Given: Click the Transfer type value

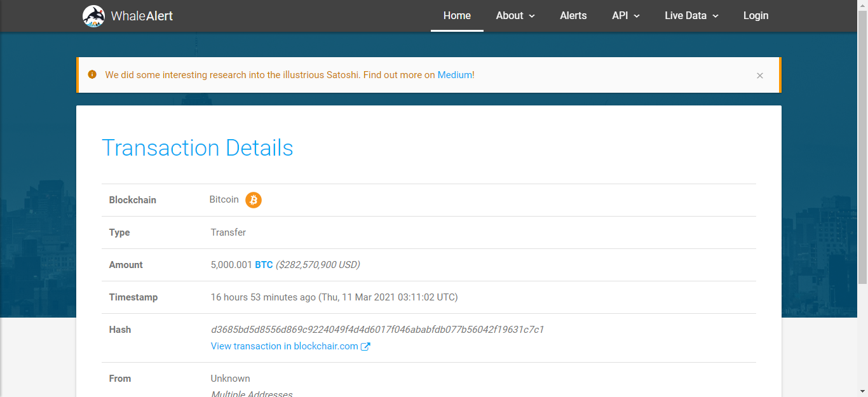Looking at the screenshot, I should coord(228,232).
